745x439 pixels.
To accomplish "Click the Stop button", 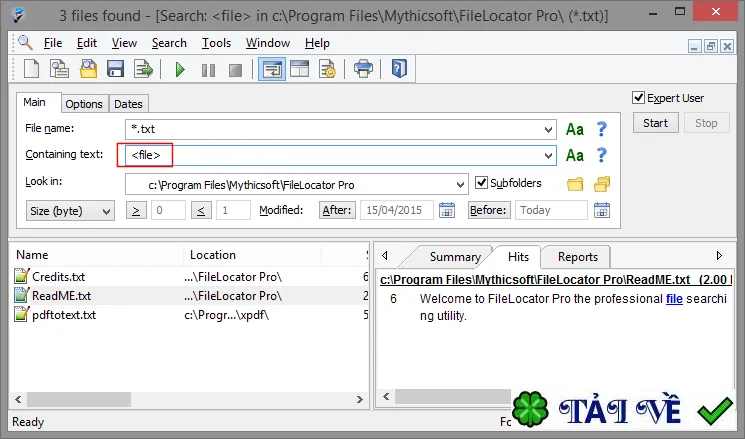I will 706,123.
